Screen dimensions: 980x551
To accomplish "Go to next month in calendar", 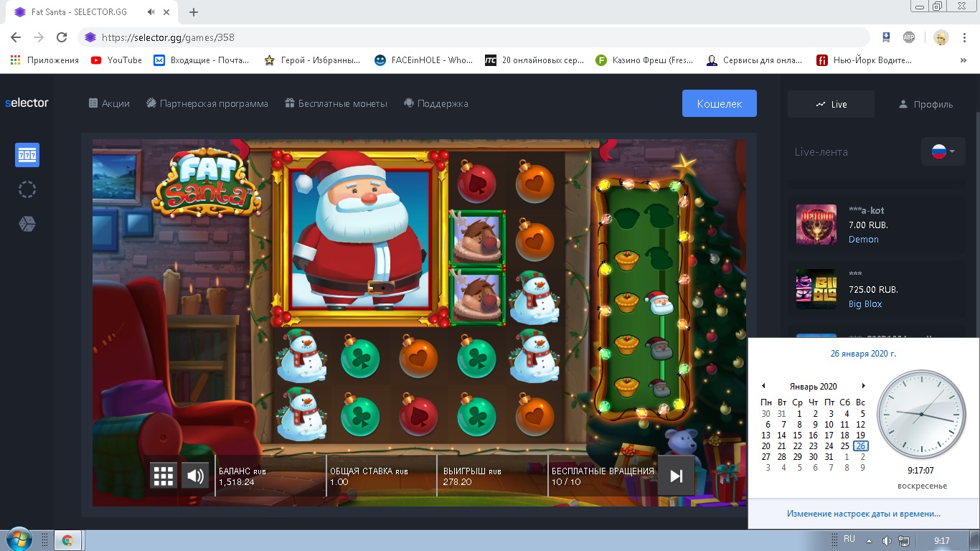I will tap(864, 386).
